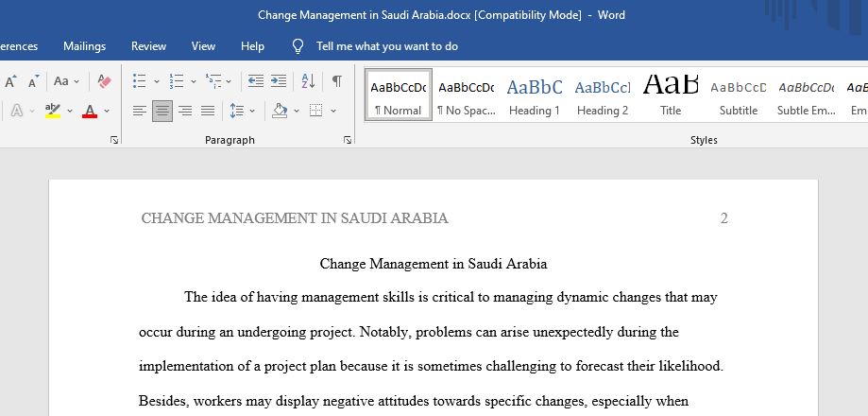Open the Change Case (Aa) menu
The width and height of the screenshot is (868, 416).
tap(66, 81)
